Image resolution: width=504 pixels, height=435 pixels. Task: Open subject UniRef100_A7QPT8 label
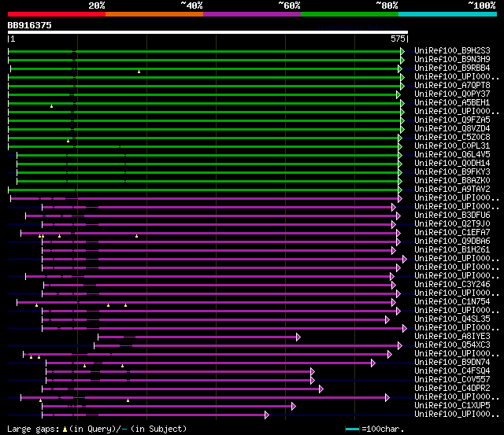(x=452, y=85)
